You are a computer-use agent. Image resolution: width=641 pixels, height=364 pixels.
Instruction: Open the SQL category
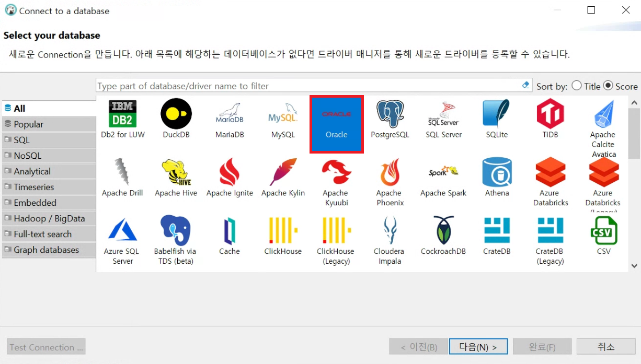click(x=48, y=140)
